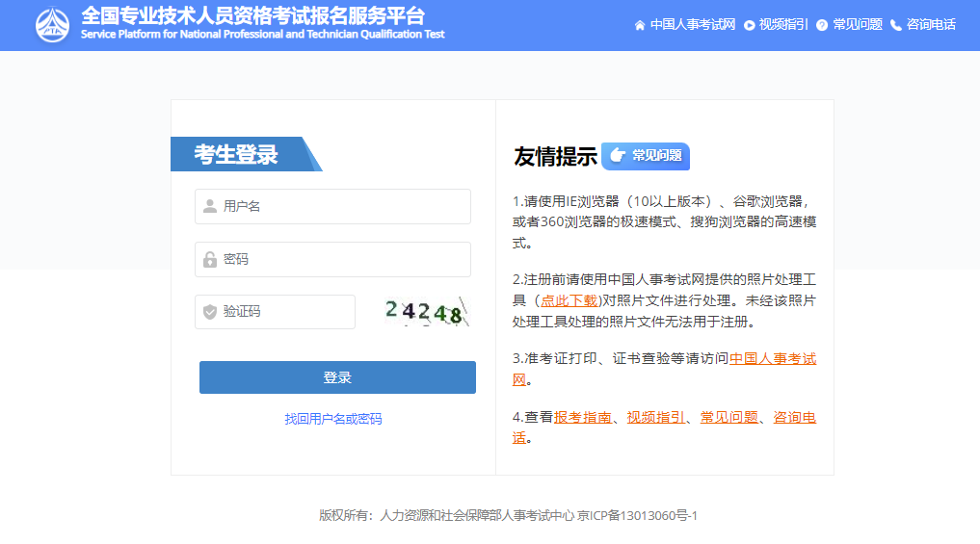This screenshot has width=980, height=544.
Task: Click the question mark icon beside 常见问题
Action: 822,25
